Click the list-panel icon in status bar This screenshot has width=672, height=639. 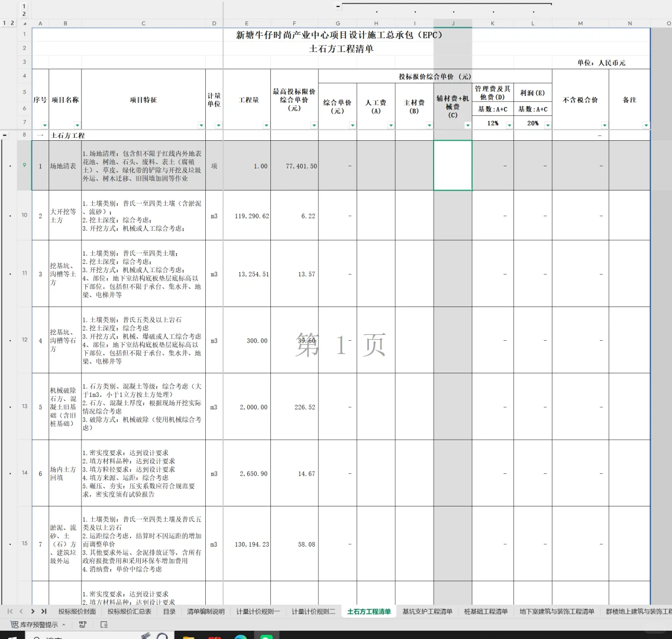104,624
